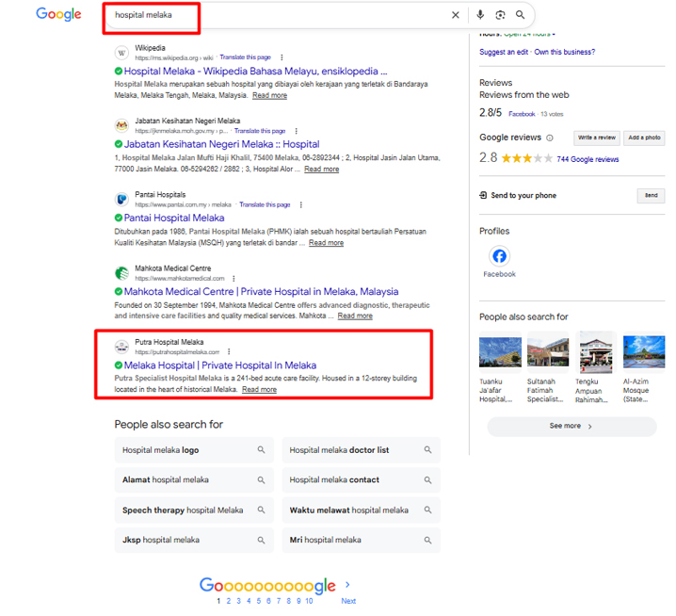Click the 2.8 star rating stars

[x=527, y=158]
